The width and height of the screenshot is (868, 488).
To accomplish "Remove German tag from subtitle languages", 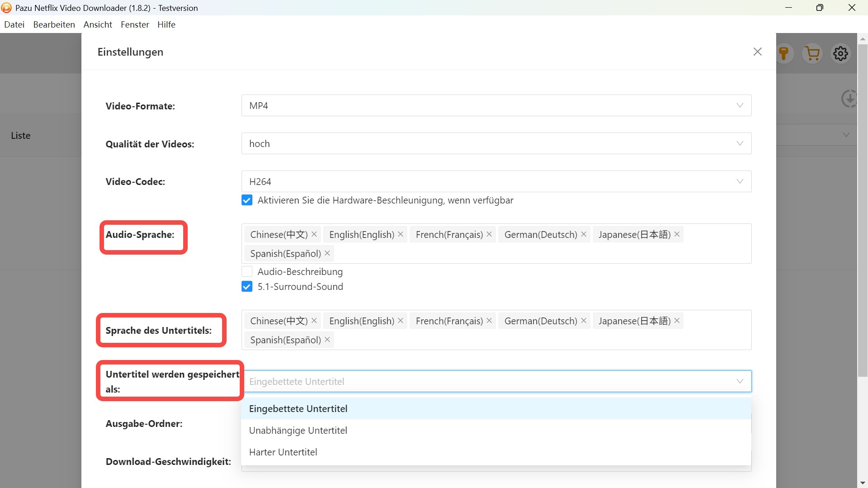I will pos(583,321).
